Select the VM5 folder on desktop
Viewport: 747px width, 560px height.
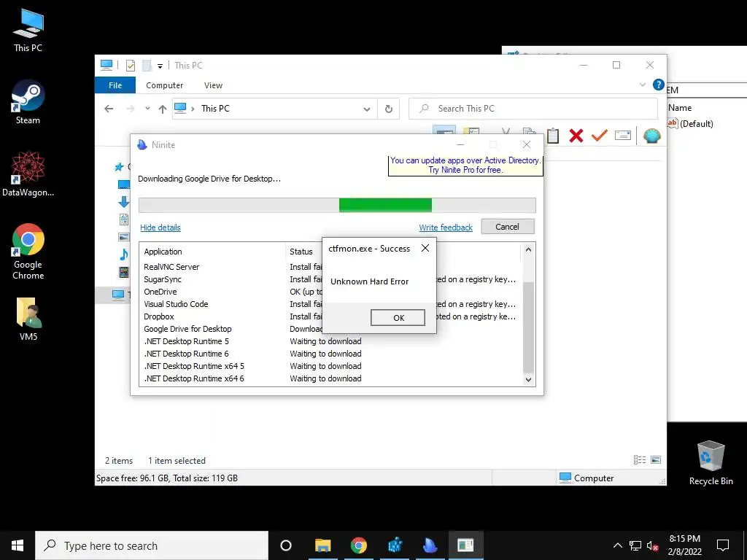28,318
